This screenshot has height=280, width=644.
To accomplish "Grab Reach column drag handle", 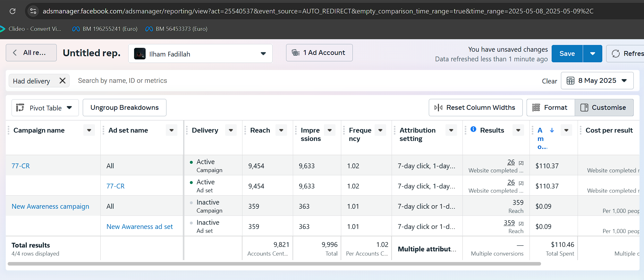I will [x=245, y=130].
